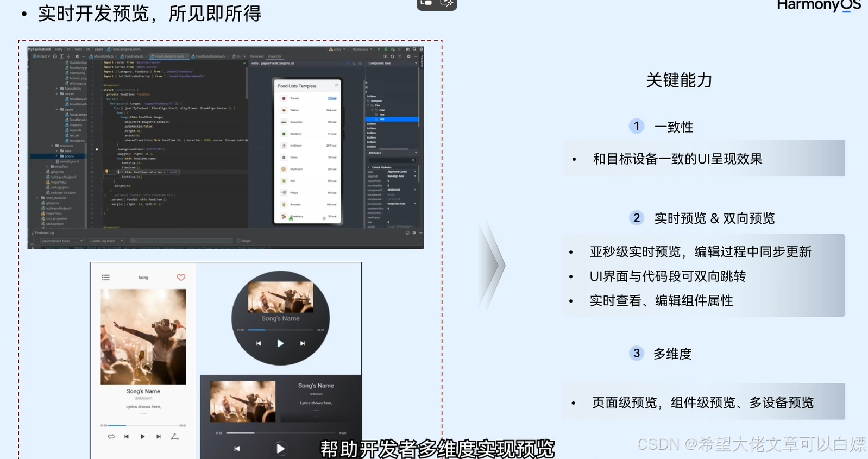Viewport: 868px width, 459px height.
Task: Expand the node_modules folder
Action: coord(37,198)
